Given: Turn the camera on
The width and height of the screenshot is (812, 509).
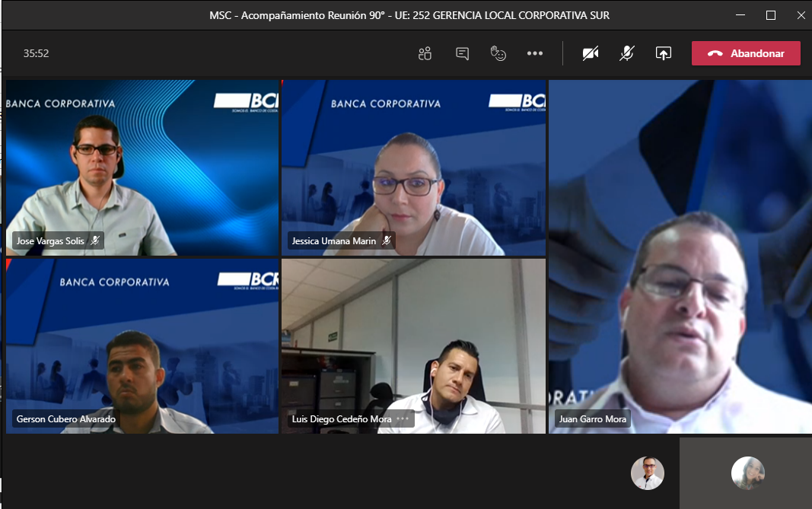Looking at the screenshot, I should point(591,53).
